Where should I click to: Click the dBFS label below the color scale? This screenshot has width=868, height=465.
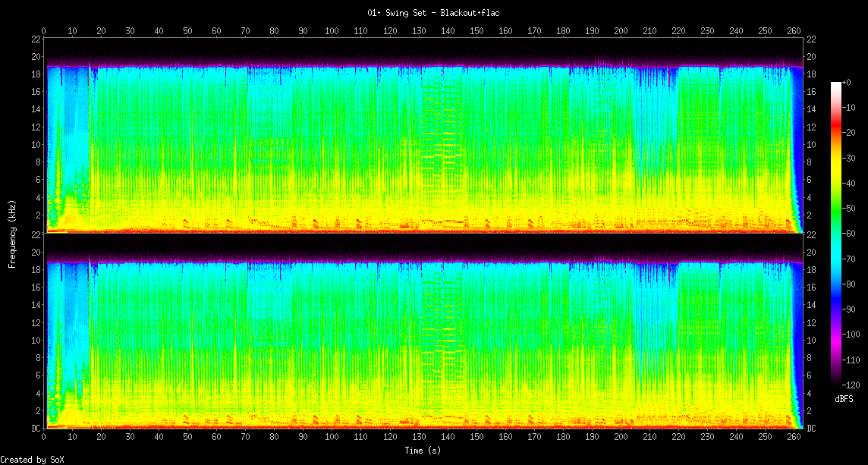(844, 399)
